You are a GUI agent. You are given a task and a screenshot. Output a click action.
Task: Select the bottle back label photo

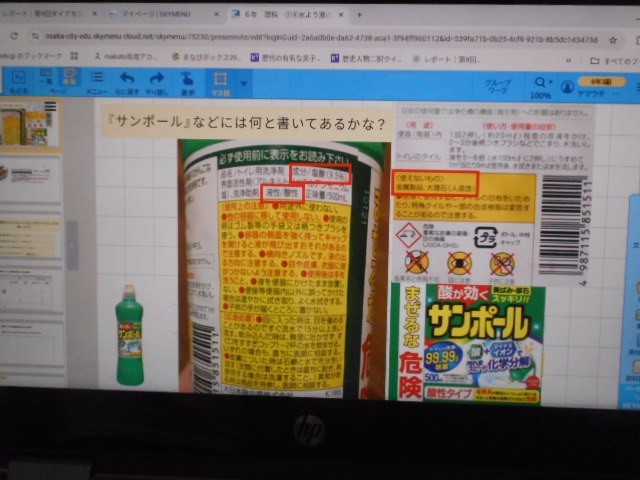coord(284,269)
